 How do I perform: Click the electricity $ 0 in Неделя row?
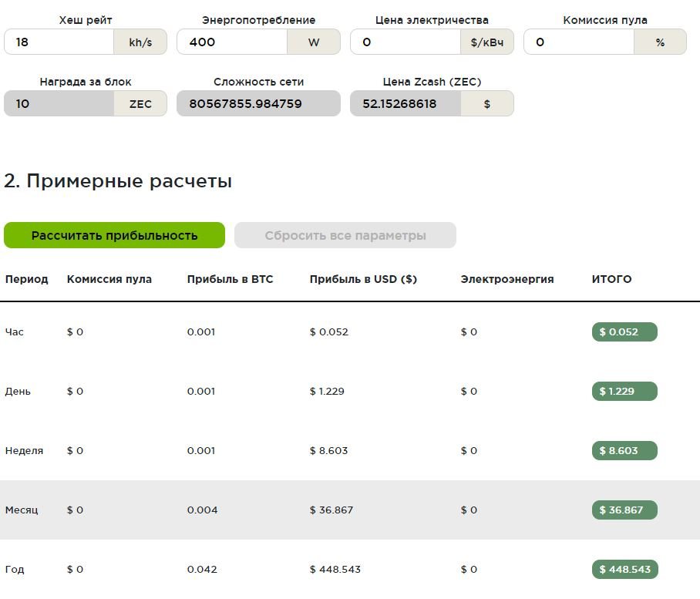tap(469, 450)
